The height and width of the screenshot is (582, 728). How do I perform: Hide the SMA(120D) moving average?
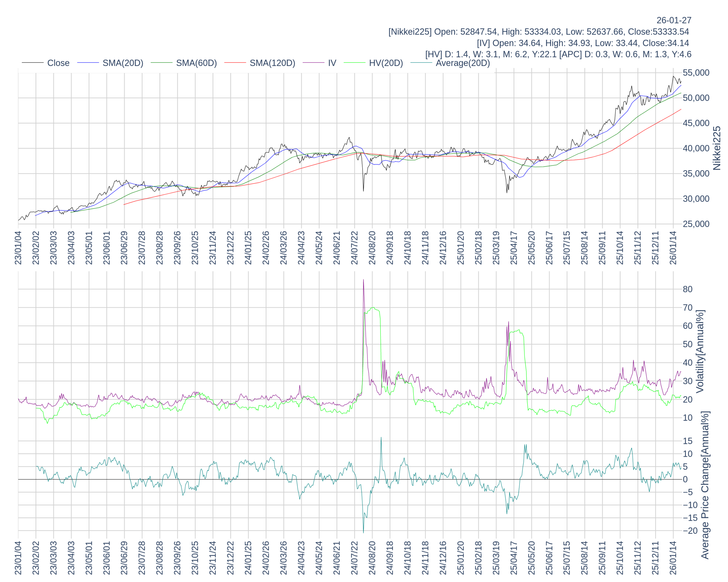point(272,63)
